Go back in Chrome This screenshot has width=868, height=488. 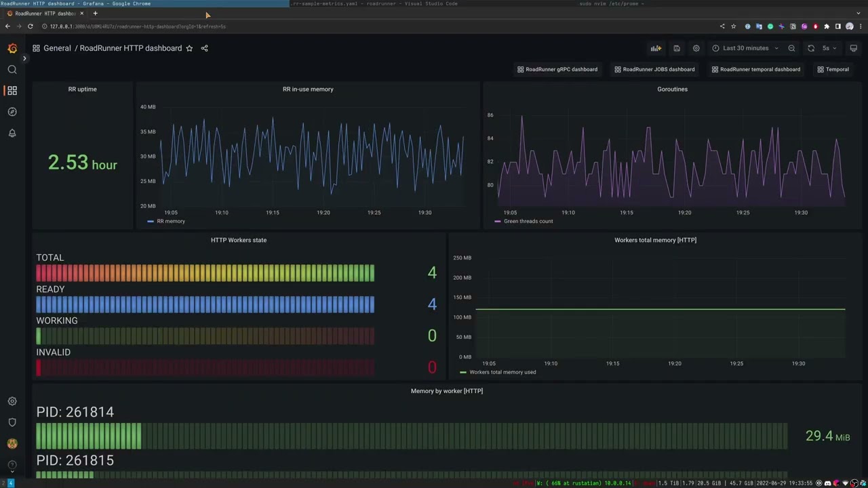pyautogui.click(x=7, y=26)
